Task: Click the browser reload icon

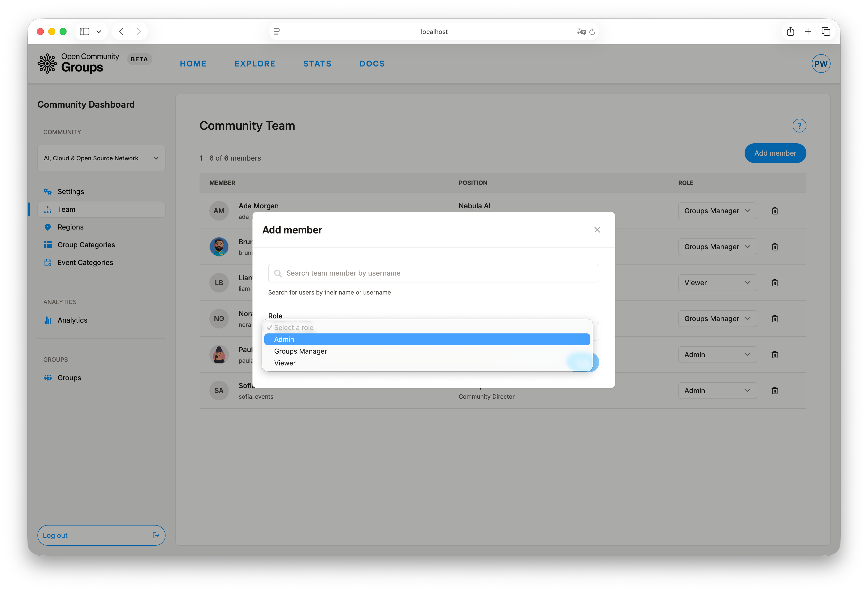Action: pos(592,32)
